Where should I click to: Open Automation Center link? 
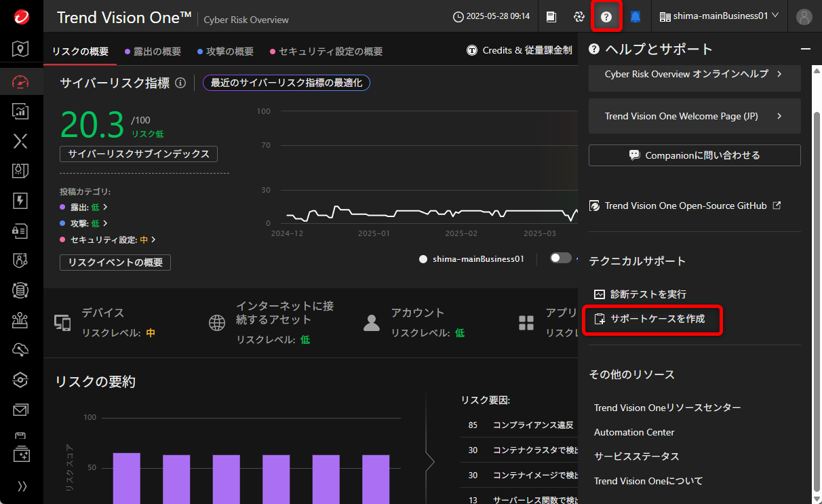tap(634, 432)
